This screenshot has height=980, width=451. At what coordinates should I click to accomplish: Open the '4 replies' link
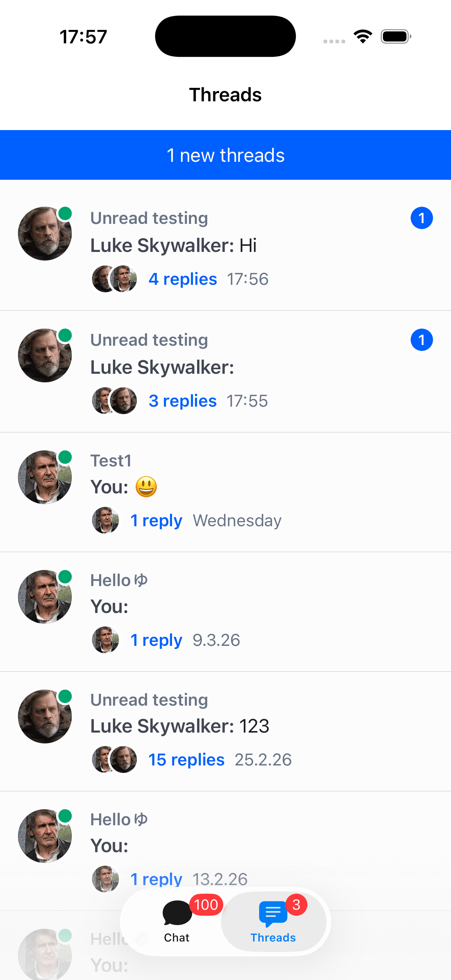(183, 279)
